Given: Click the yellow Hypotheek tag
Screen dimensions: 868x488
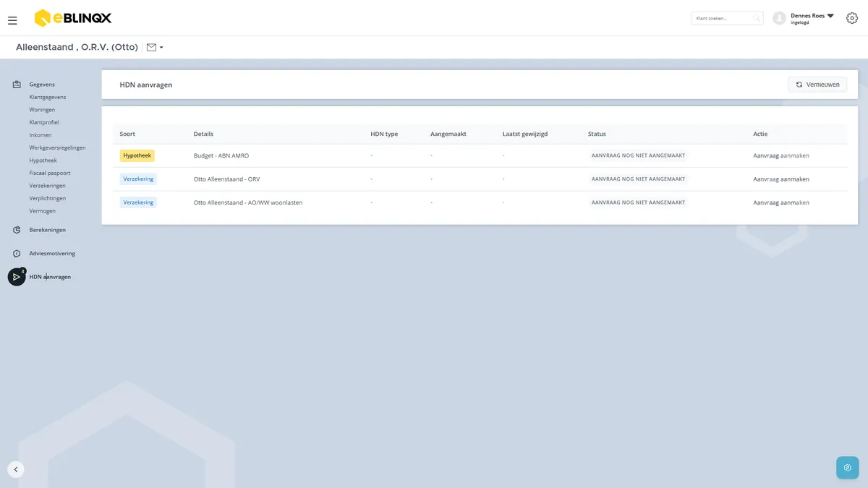Looking at the screenshot, I should pyautogui.click(x=137, y=155).
